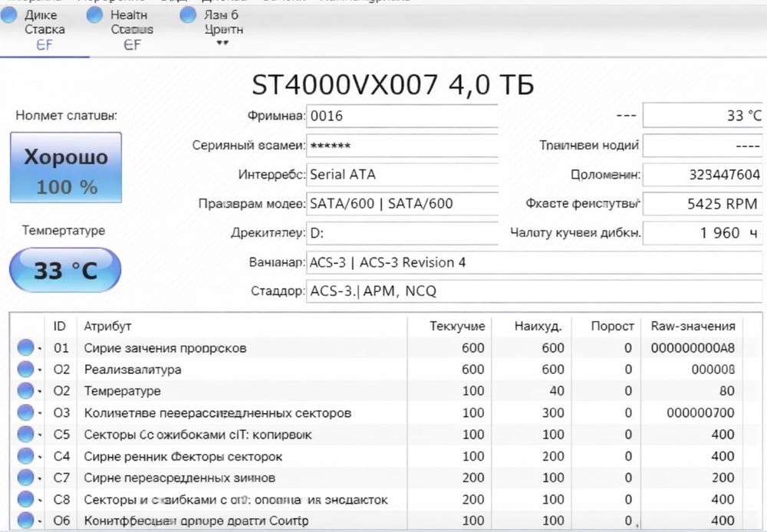767x532 pixels.
Task: Click the blue status circle beside Дике Ставка
Action: pyautogui.click(x=8, y=15)
